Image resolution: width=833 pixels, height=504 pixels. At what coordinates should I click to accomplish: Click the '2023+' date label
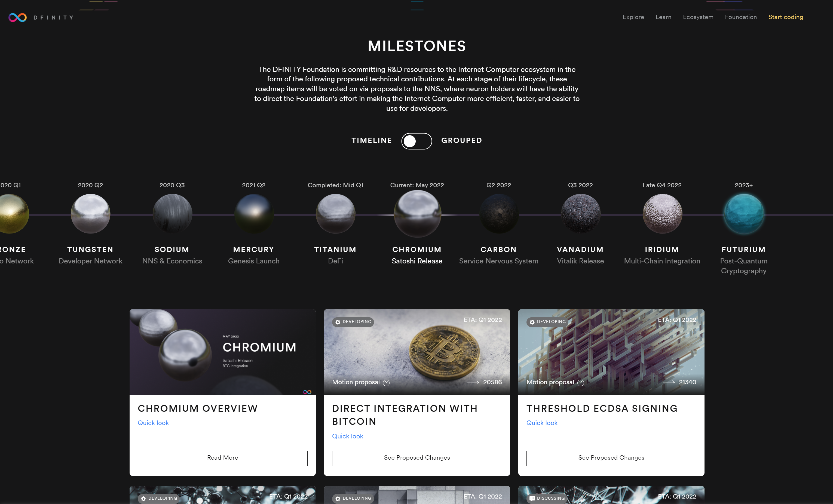743,185
